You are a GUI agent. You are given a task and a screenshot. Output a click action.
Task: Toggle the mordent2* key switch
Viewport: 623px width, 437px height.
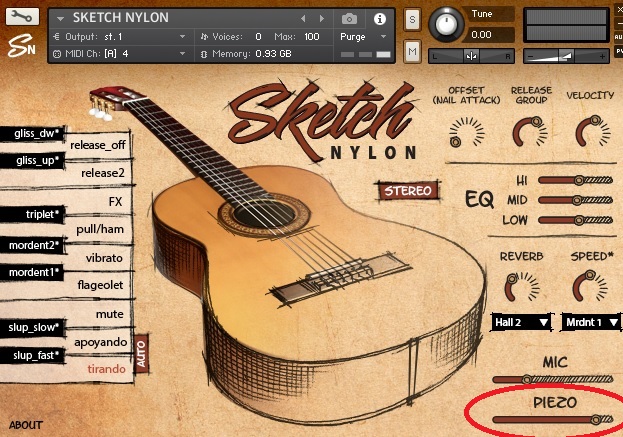(33, 246)
